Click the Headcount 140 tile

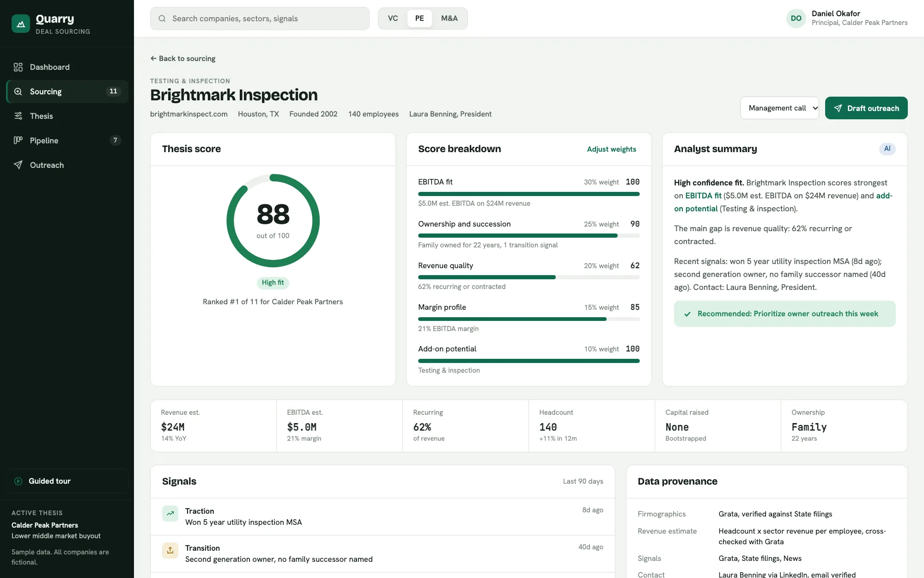[592, 426]
